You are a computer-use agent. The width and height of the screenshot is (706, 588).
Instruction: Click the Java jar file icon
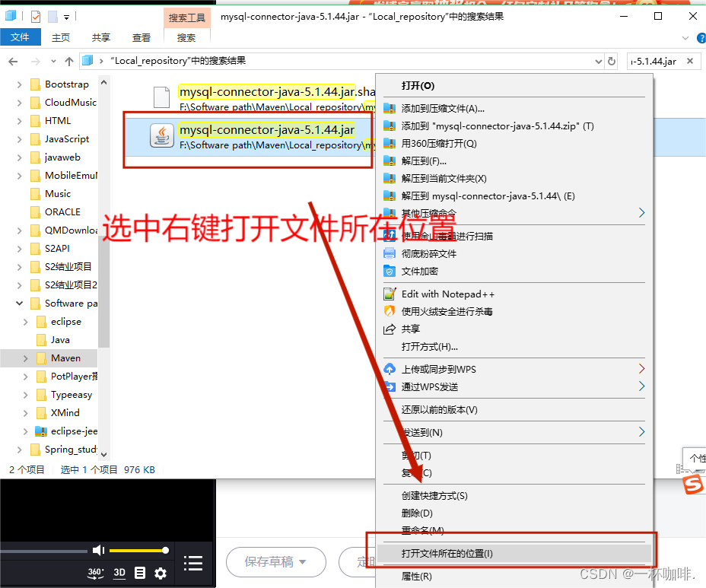tap(161, 135)
